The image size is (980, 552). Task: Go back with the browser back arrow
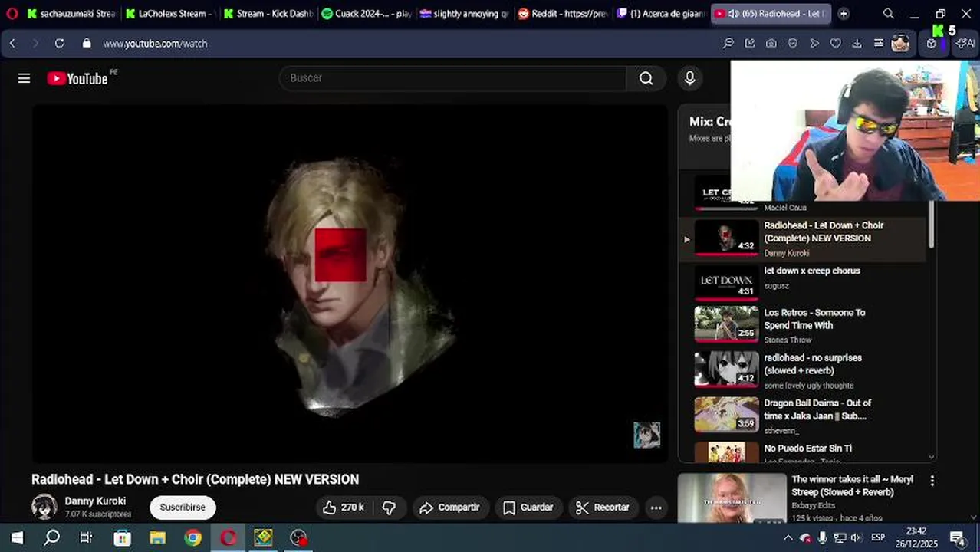(12, 44)
